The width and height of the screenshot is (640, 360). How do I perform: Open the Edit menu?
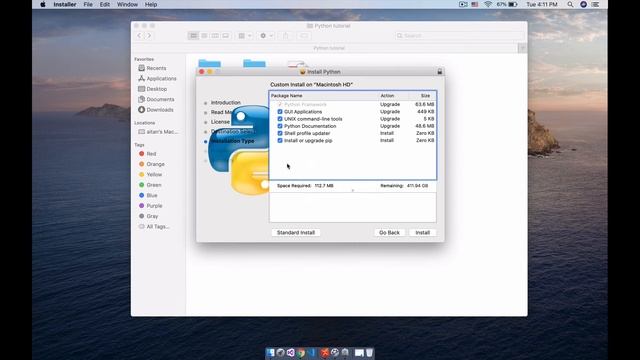pyautogui.click(x=104, y=4)
